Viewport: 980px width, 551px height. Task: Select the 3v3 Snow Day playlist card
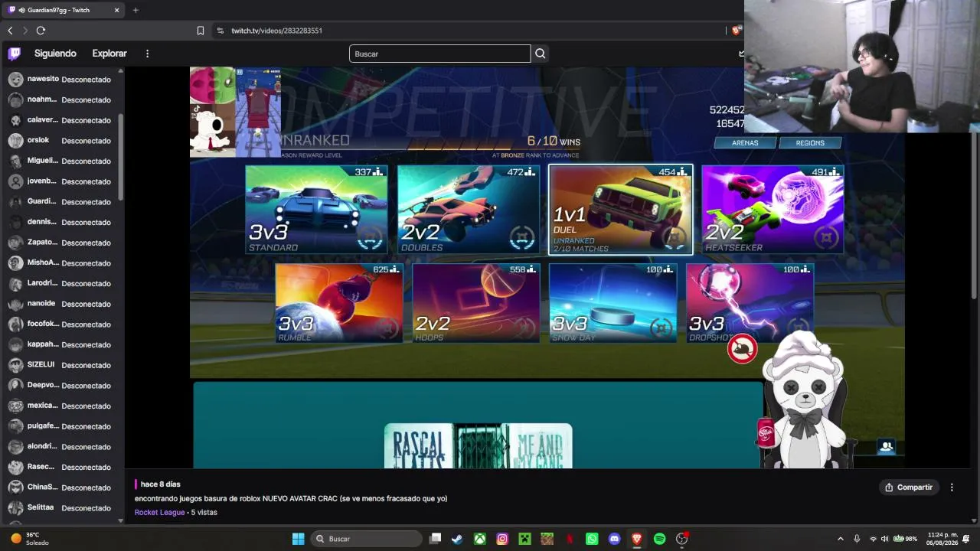click(x=613, y=303)
